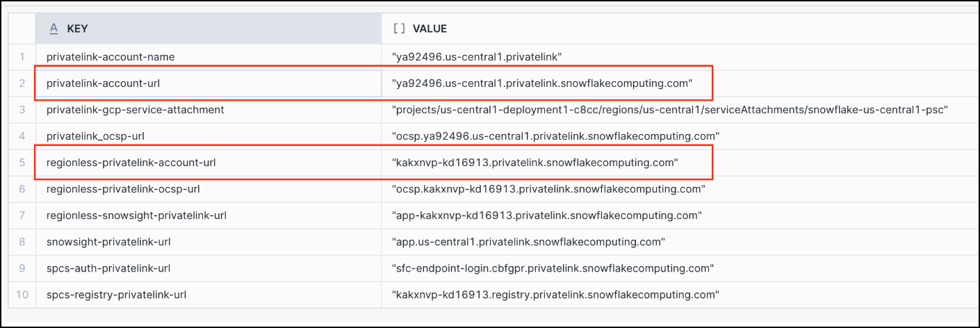Click the spcs-registry-privatelink-url key cell
This screenshot has height=328, width=980.
coord(116,295)
